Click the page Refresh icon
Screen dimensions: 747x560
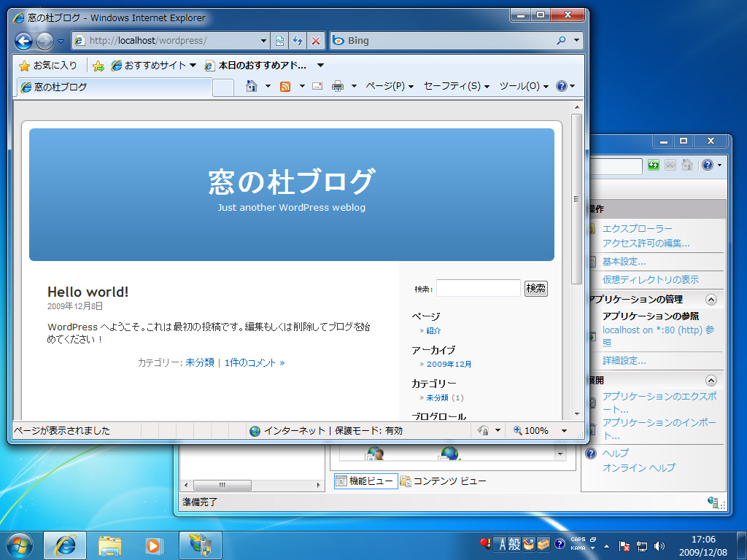click(298, 40)
